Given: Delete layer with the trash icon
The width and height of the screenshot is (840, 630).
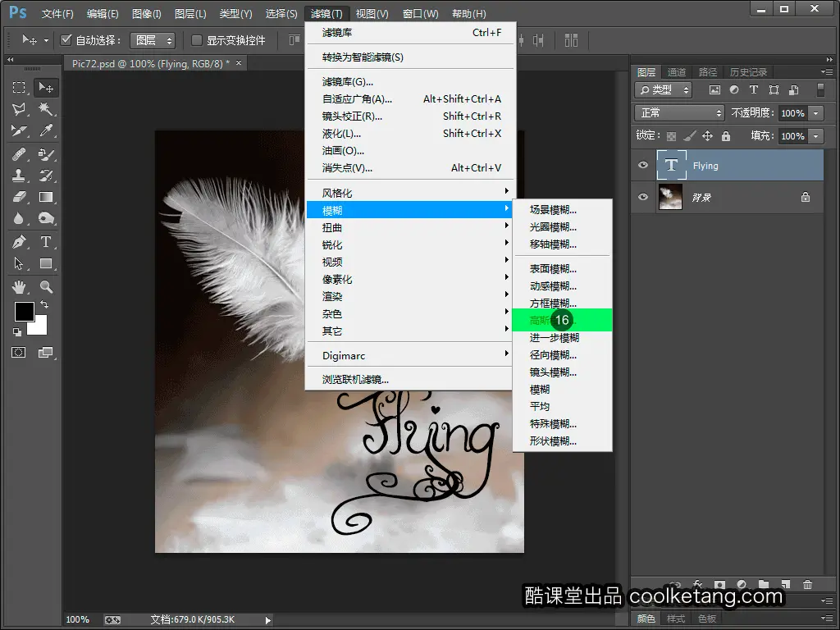Looking at the screenshot, I should (x=807, y=584).
